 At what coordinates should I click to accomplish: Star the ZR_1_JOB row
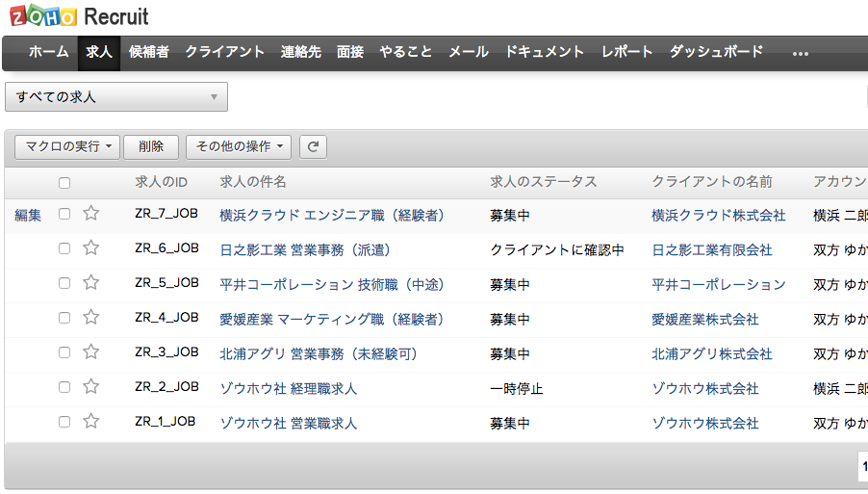(x=90, y=421)
